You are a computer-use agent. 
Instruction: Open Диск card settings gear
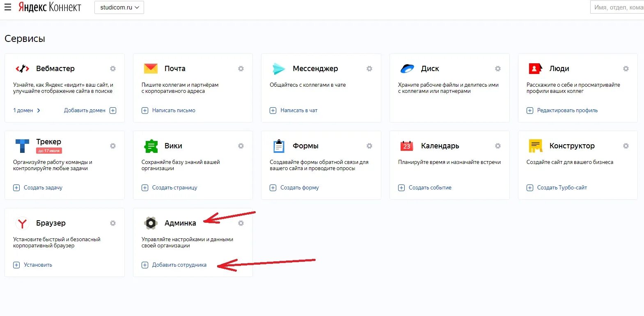pyautogui.click(x=497, y=69)
